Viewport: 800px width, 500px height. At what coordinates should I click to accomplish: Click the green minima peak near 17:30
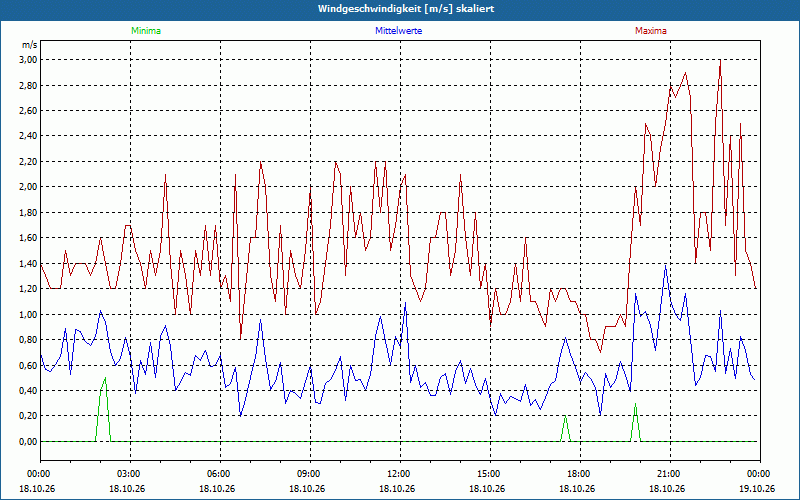tap(565, 416)
